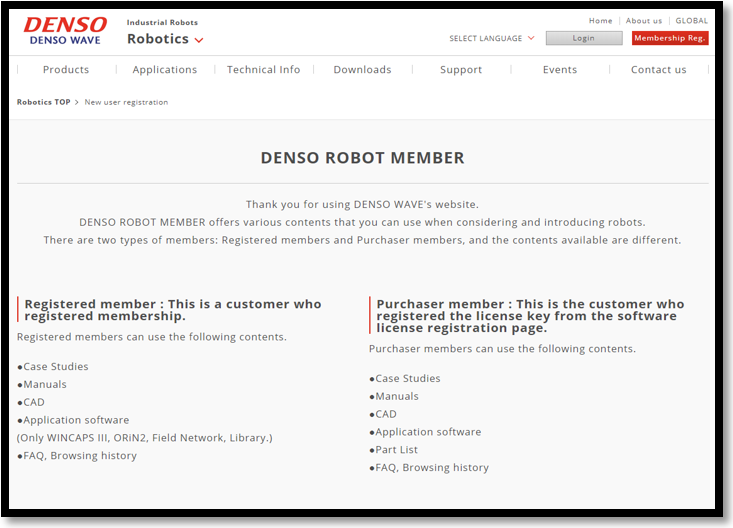Click 'Thank you for using DENSO WAVE's website'
This screenshot has width=733, height=528.
point(362,204)
